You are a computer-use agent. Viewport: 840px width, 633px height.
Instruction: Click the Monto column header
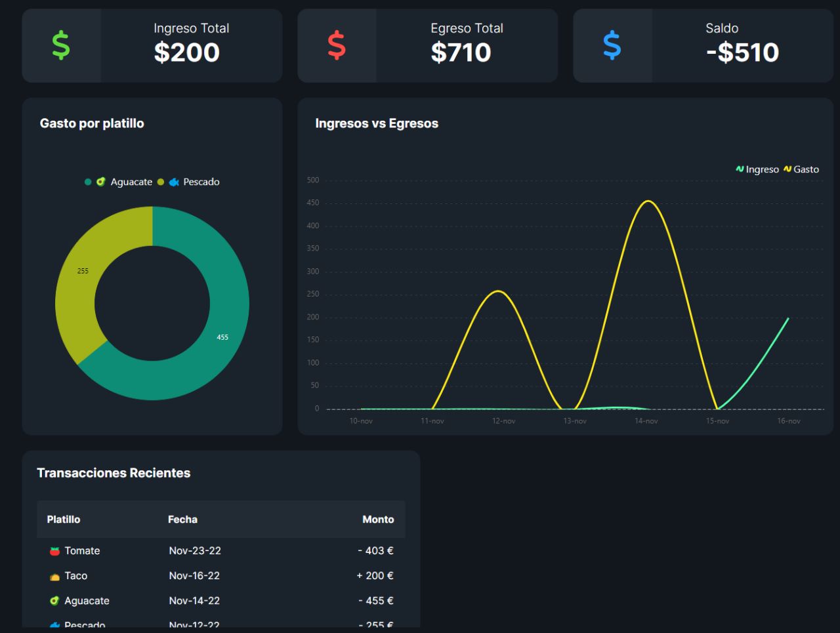378,520
